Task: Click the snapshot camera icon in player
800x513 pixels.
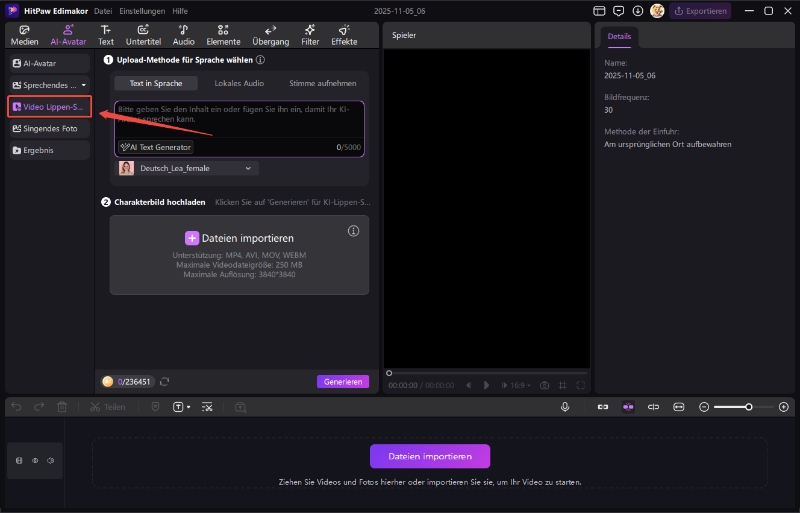Action: pyautogui.click(x=544, y=385)
